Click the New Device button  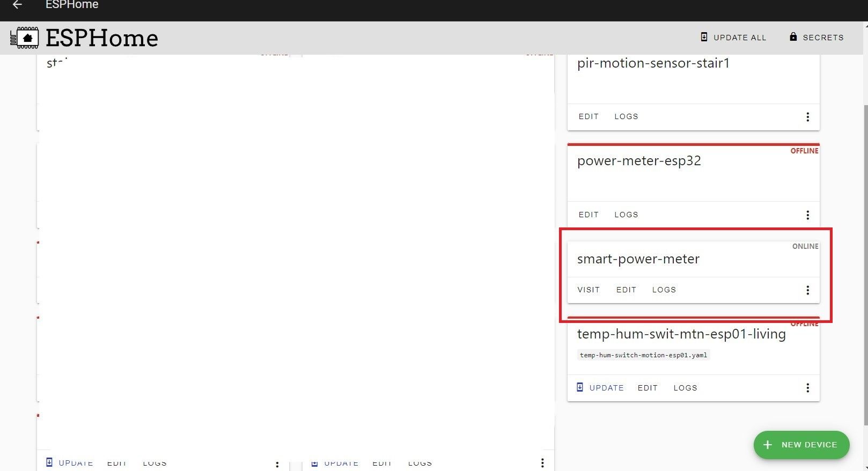click(x=801, y=445)
